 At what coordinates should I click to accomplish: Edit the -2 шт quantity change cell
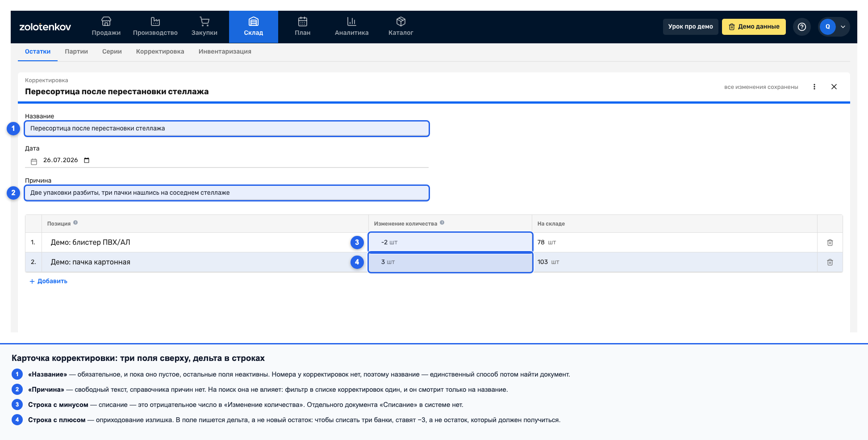[450, 242]
